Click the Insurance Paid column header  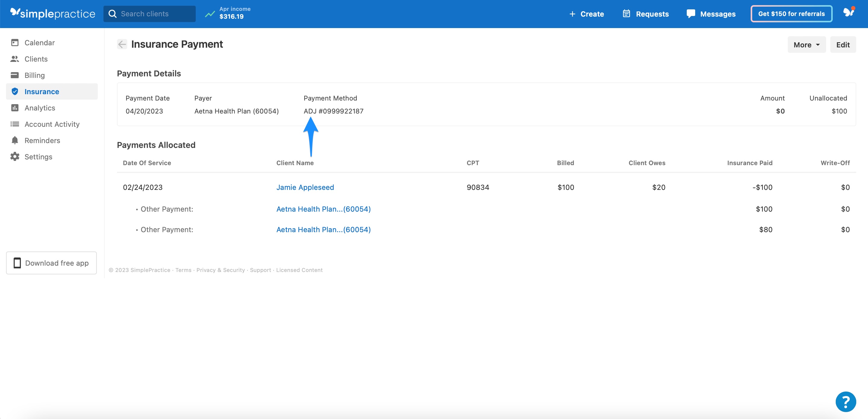750,163
